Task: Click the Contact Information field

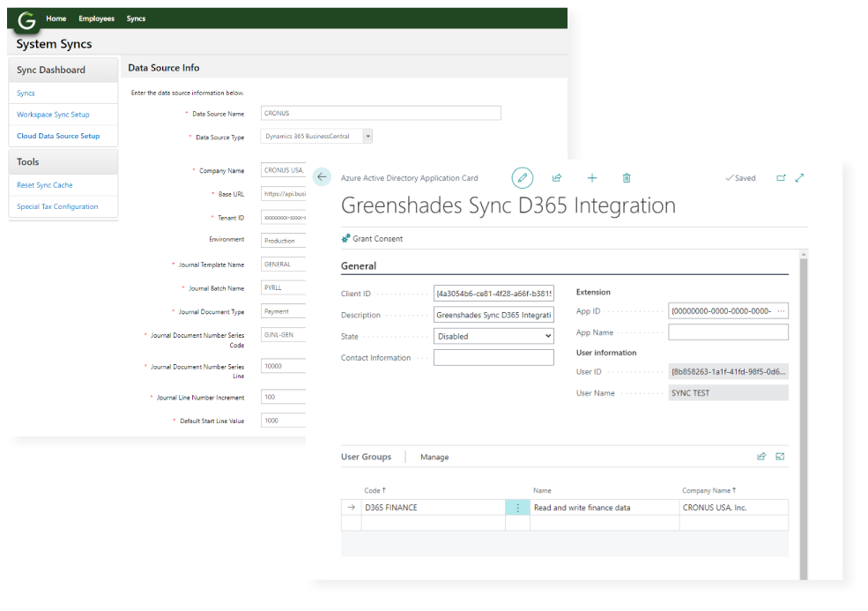Action: pos(493,357)
